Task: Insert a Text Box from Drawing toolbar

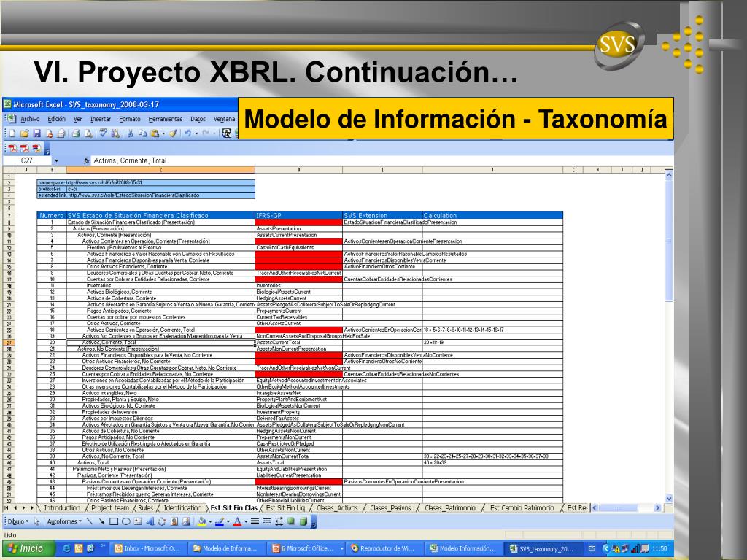Action: point(138,521)
